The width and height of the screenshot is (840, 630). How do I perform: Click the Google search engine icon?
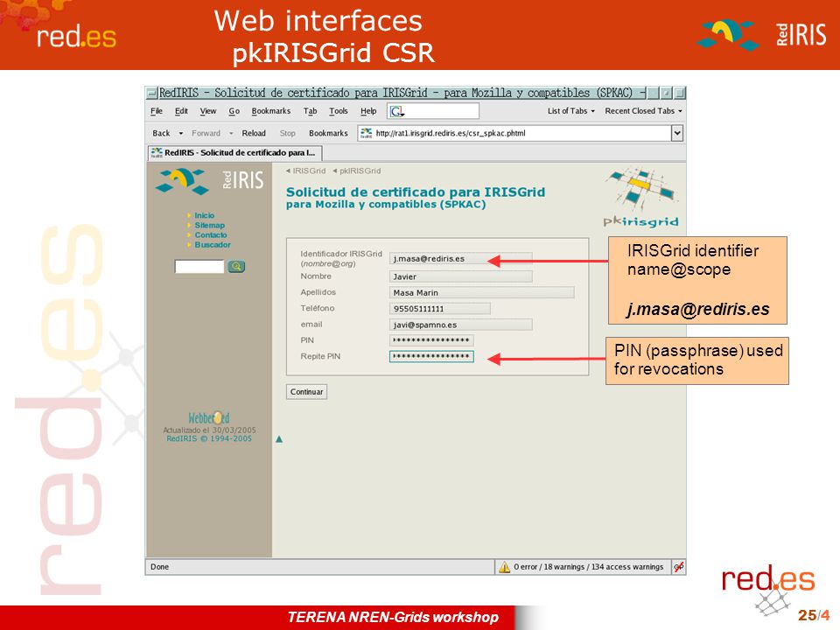pos(396,111)
